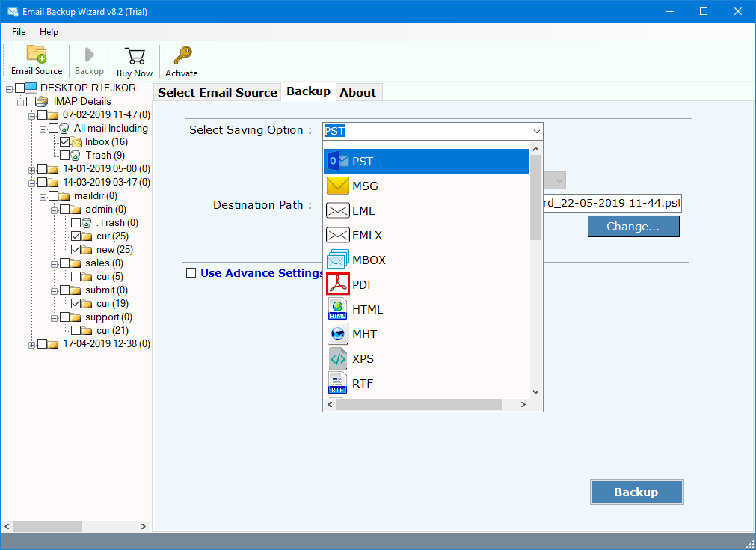The image size is (756, 550).
Task: Select the EML envelope icon
Action: 337,210
